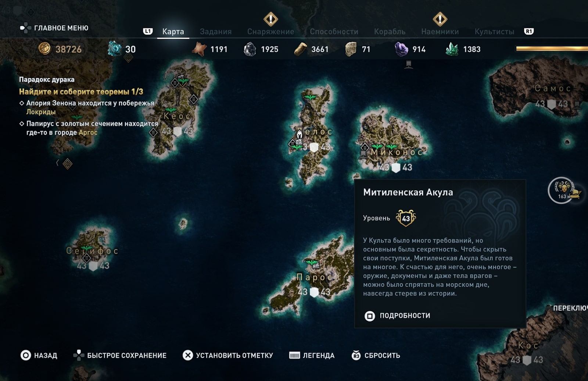This screenshot has width=588, height=381.
Task: Click the НАЗАД button
Action: coord(39,355)
